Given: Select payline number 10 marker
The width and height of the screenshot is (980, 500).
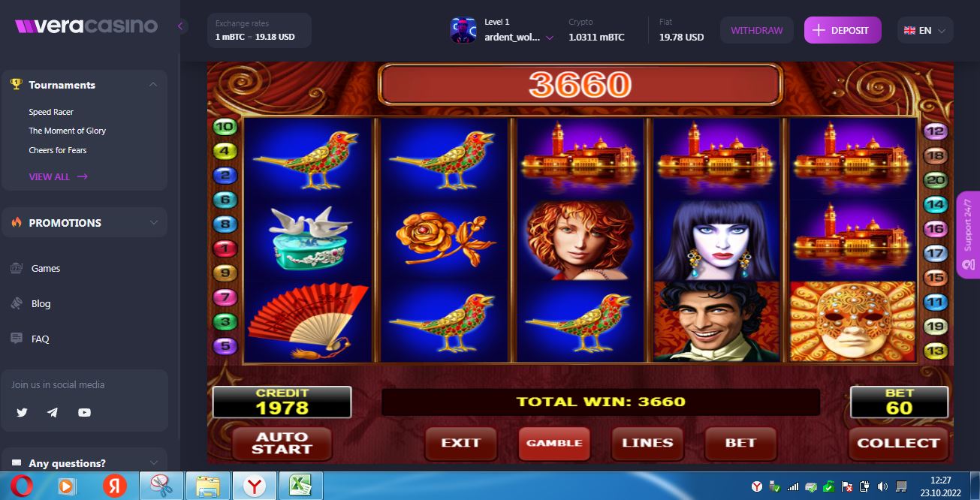Looking at the screenshot, I should tap(225, 127).
